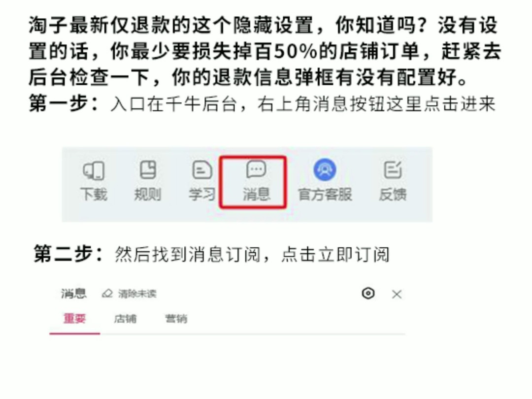Click the eraser icon beside 清除未读
532x399 pixels.
coord(107,293)
